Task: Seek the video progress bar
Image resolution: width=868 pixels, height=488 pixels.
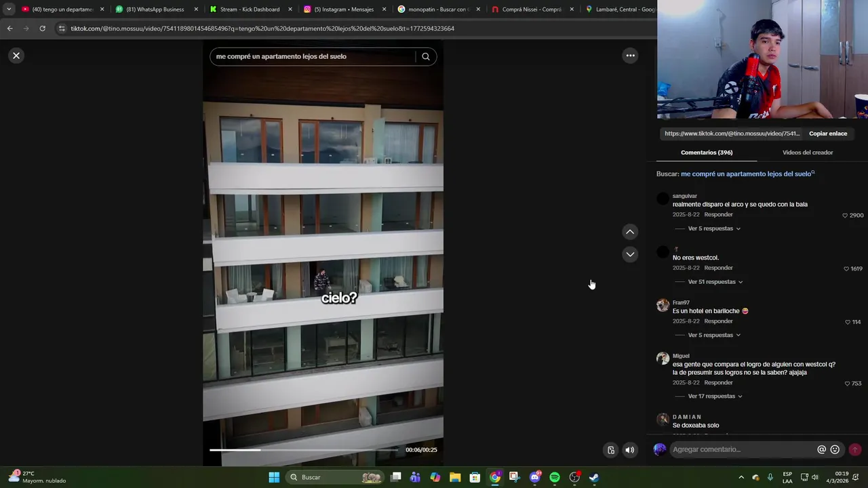Action: click(304, 449)
